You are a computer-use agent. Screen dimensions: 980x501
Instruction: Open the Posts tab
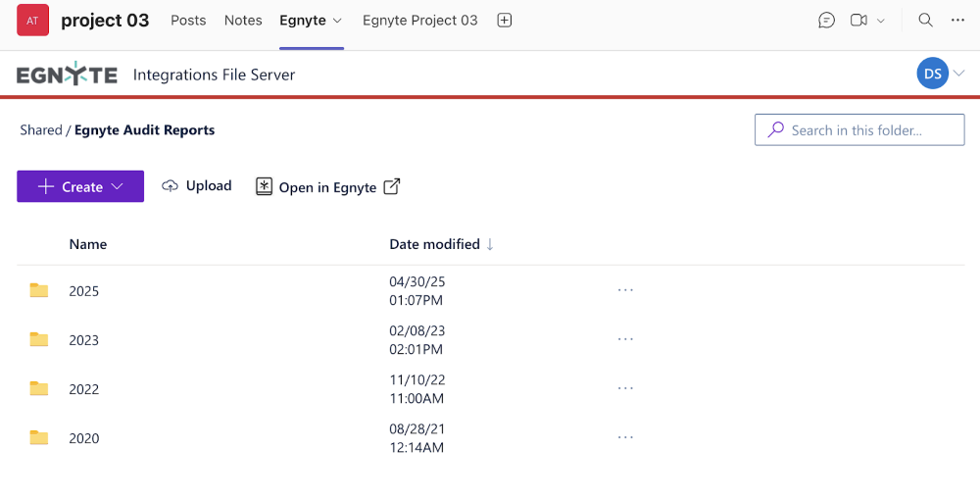click(188, 20)
